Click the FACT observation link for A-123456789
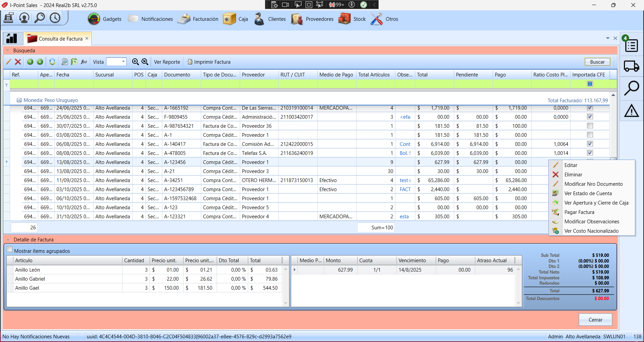The image size is (644, 342). [405, 189]
